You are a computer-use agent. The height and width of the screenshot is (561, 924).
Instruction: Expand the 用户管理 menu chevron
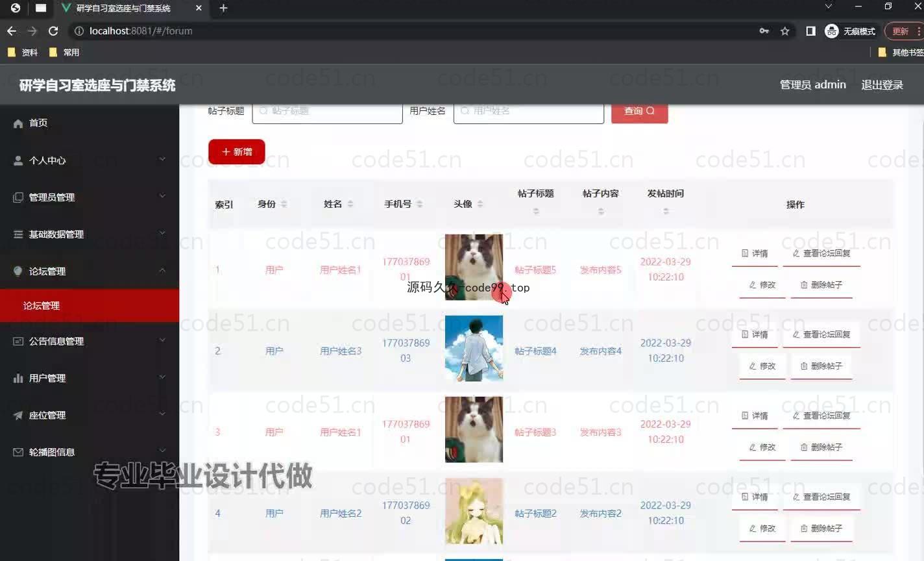[162, 377]
